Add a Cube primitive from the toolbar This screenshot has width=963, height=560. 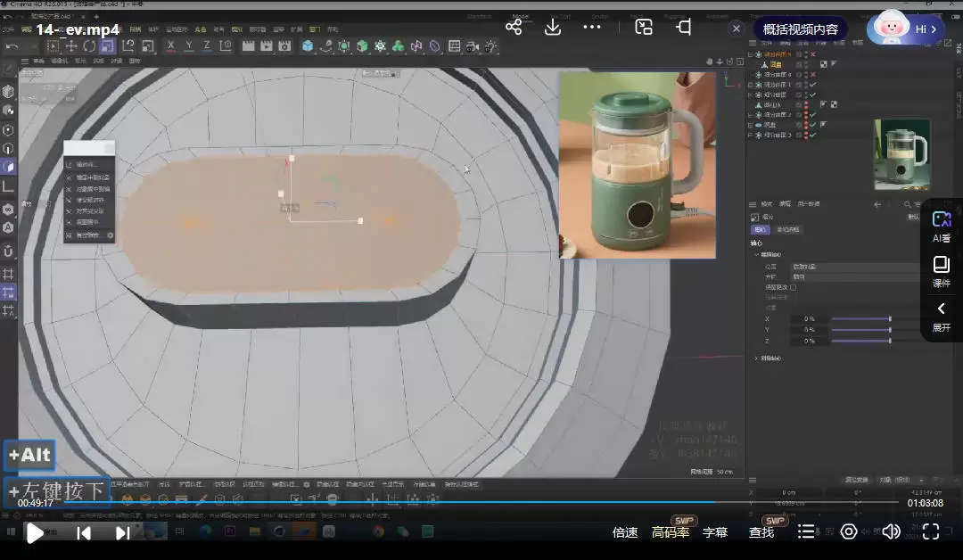[308, 46]
